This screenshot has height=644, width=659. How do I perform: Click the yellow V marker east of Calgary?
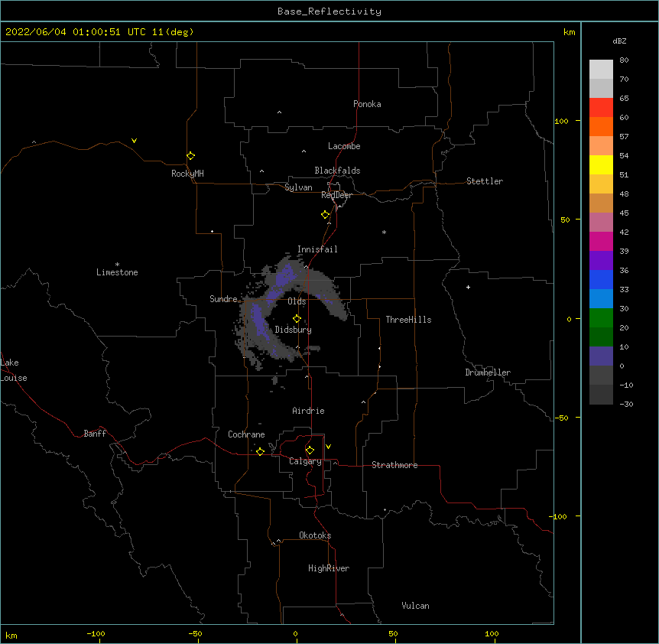[328, 447]
